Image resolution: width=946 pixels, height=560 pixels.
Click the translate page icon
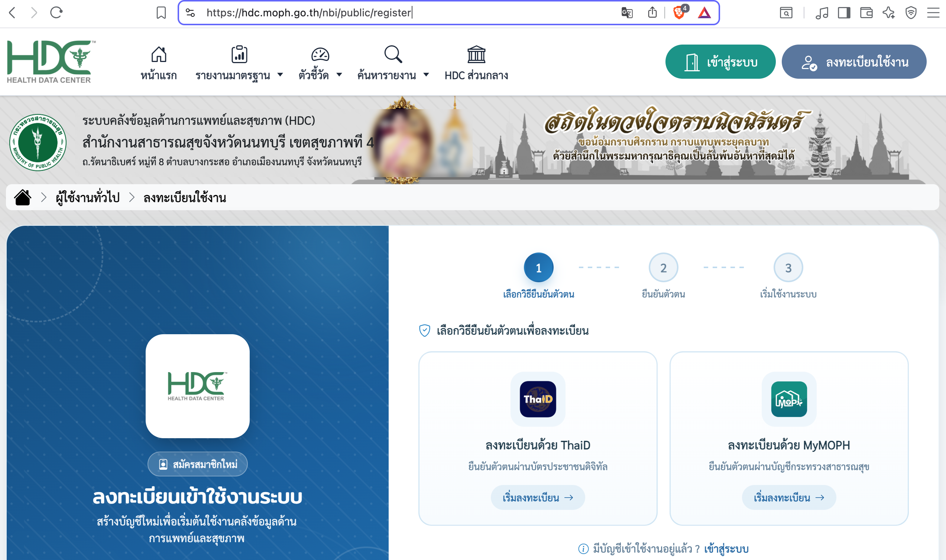627,13
